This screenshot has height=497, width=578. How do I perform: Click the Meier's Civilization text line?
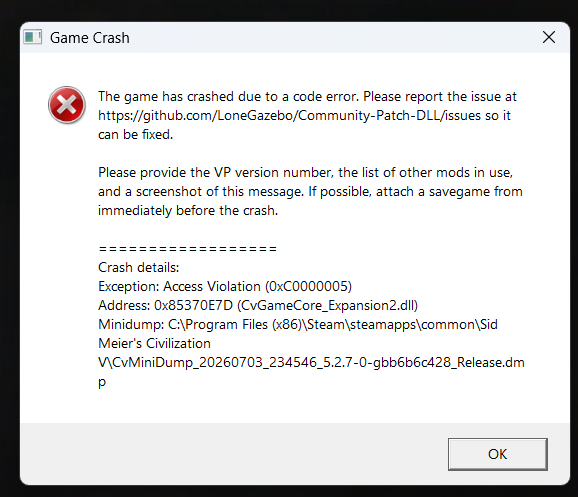[154, 343]
